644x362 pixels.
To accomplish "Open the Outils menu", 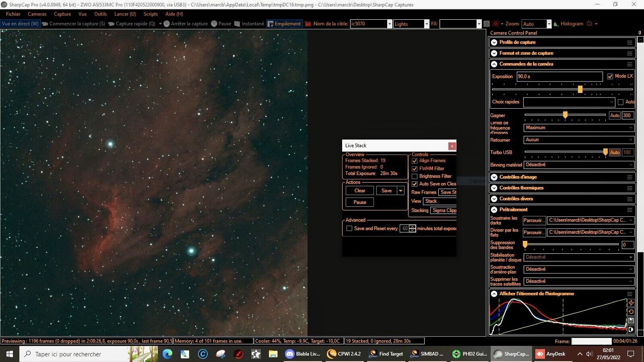I will coord(100,14).
